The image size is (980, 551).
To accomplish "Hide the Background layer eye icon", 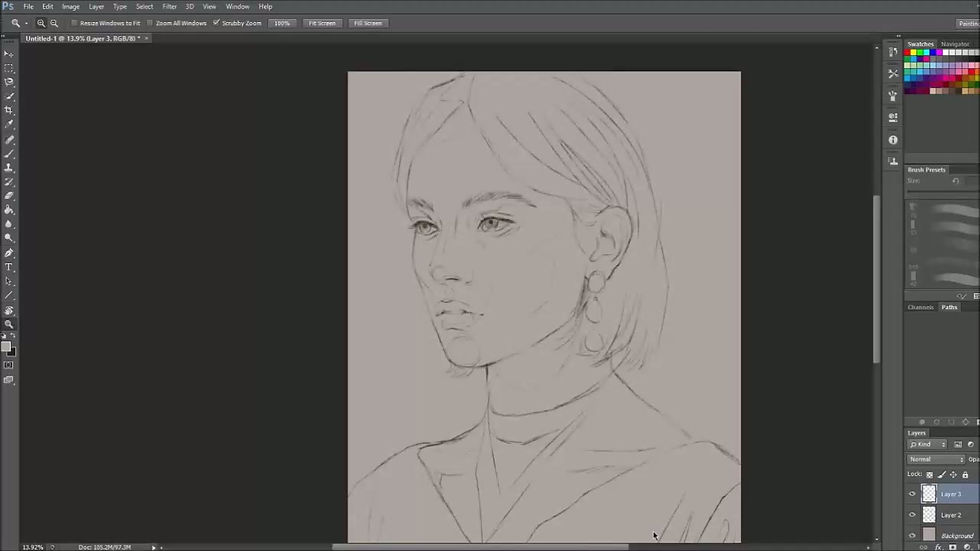I will [x=912, y=535].
